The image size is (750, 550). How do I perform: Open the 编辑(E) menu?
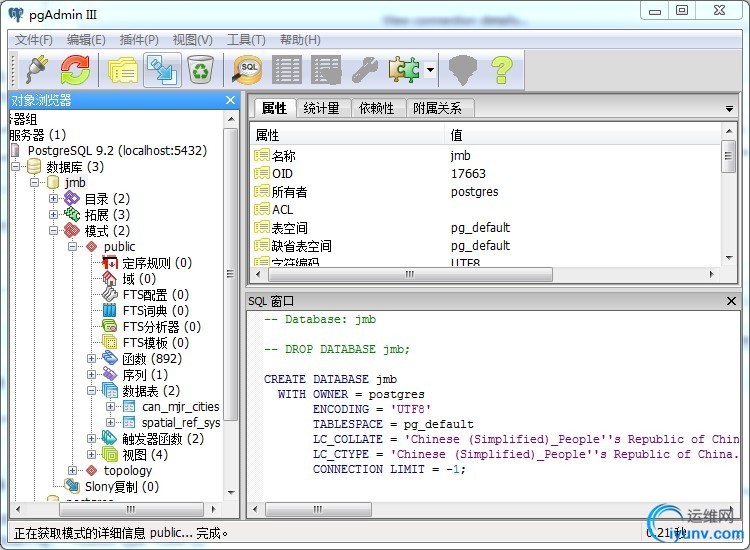tap(86, 40)
